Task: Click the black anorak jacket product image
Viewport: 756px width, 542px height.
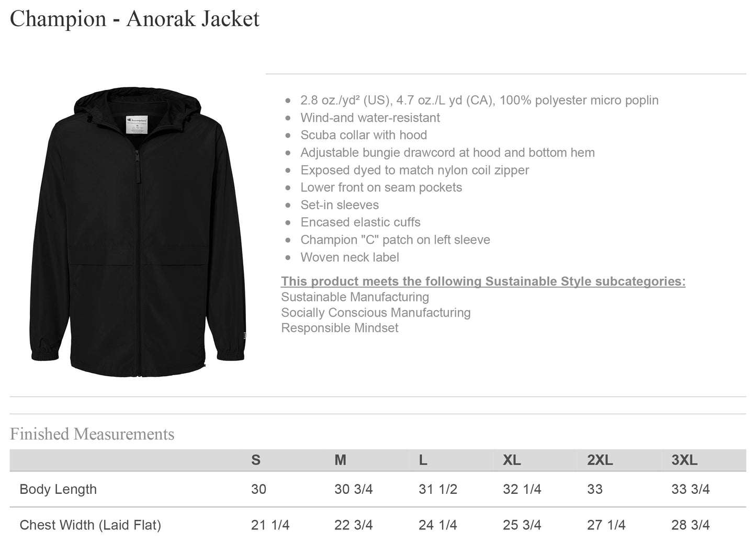Action: pos(138,230)
